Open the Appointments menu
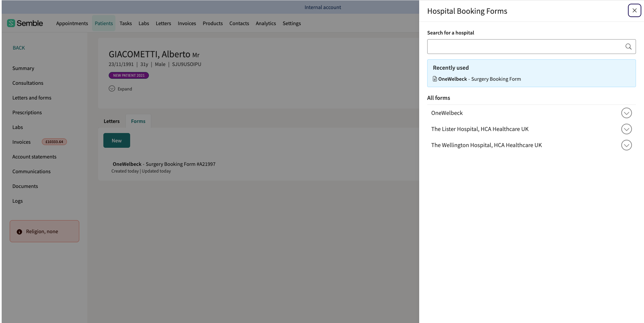Screen dimensions: 644x323 click(72, 23)
